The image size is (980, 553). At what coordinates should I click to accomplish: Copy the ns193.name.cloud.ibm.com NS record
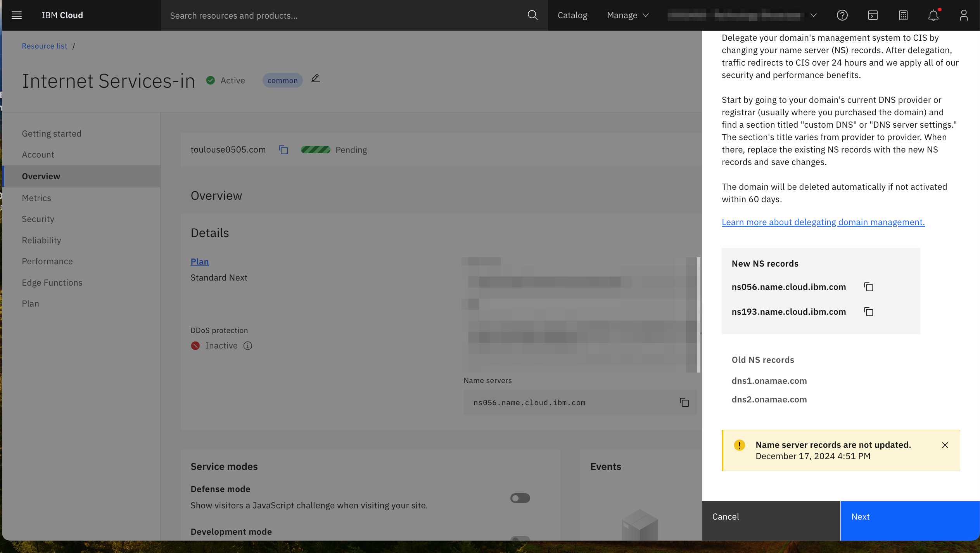coord(868,312)
